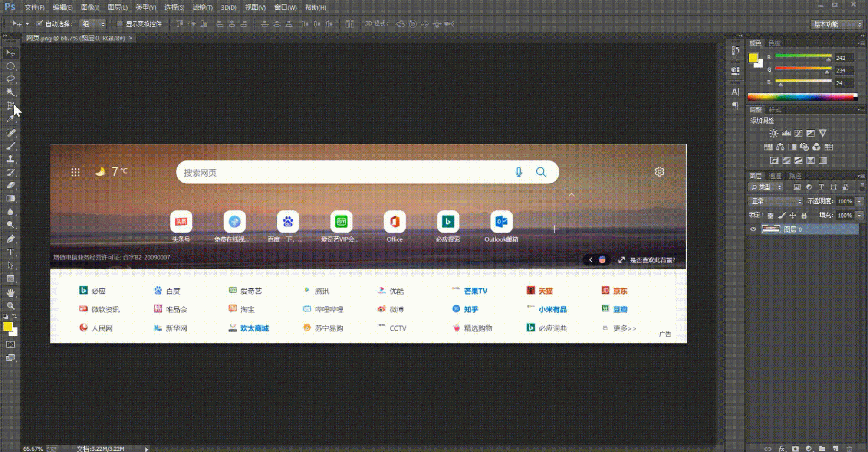Toggle Quick Mask mode
868x452 pixels.
[x=10, y=344]
